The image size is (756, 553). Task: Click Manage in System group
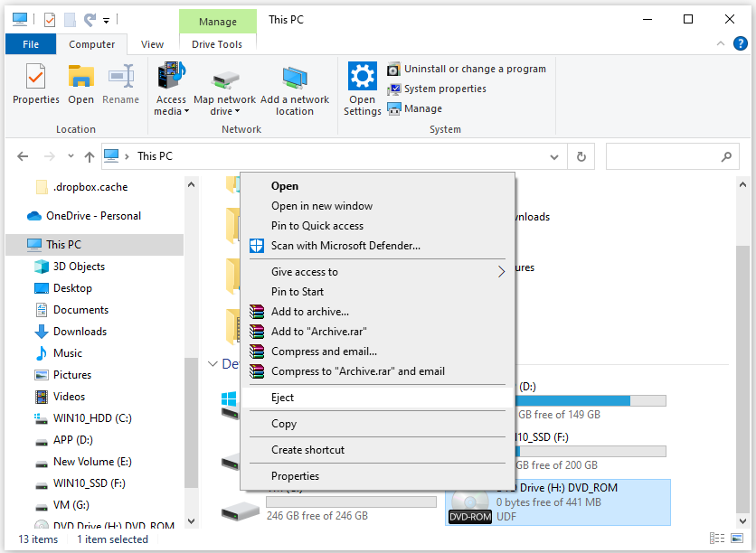tap(415, 108)
